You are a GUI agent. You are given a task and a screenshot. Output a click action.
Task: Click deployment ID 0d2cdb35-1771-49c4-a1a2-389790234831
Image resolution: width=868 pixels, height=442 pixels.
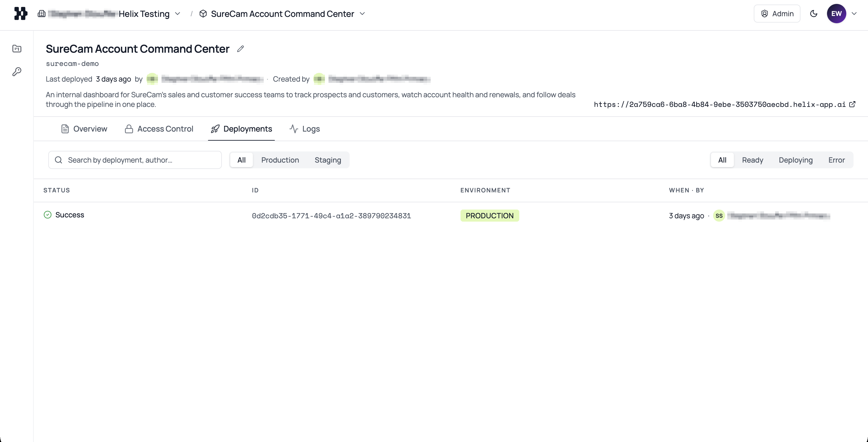(x=331, y=216)
